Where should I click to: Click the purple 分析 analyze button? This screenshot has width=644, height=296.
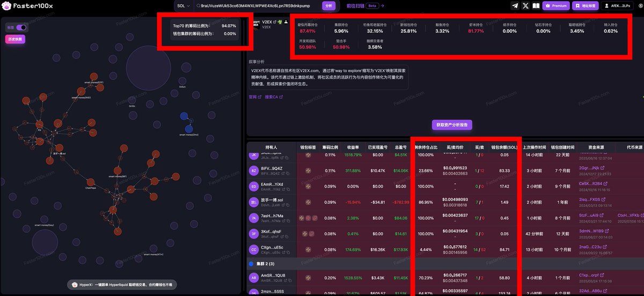tap(329, 5)
